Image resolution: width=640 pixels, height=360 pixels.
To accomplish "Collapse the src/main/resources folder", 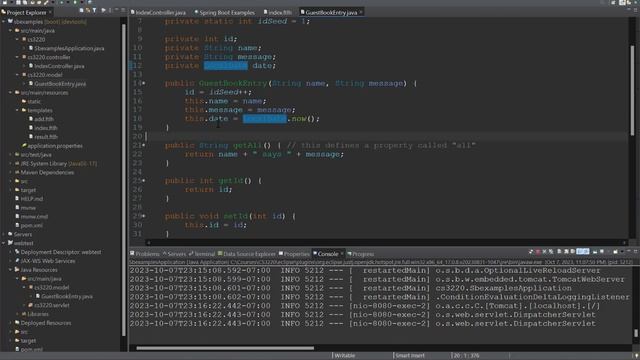I will point(11,93).
